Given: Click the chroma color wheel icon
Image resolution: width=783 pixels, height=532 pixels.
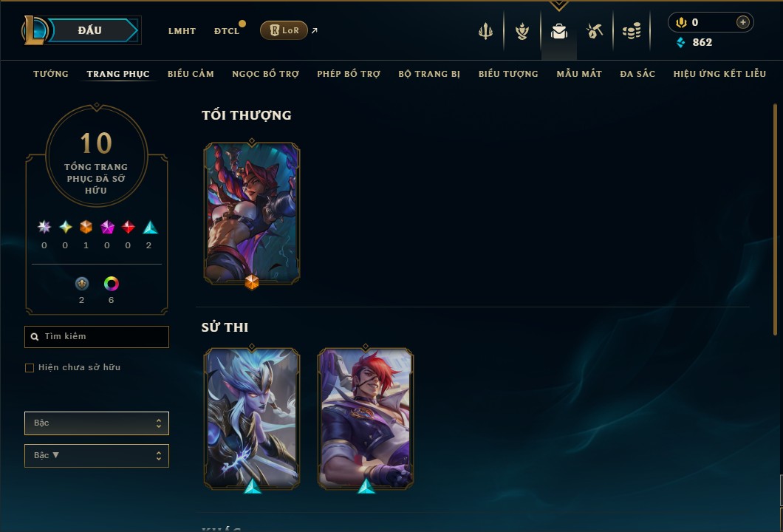Looking at the screenshot, I should 111,284.
